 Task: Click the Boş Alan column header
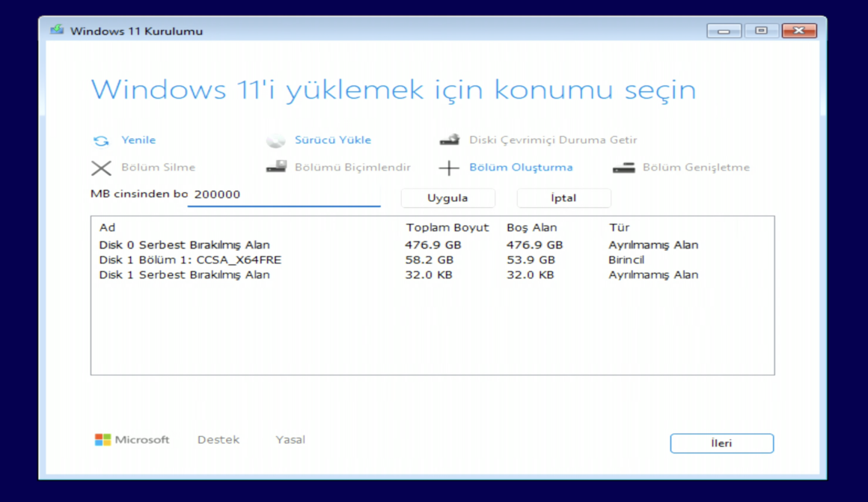point(531,227)
